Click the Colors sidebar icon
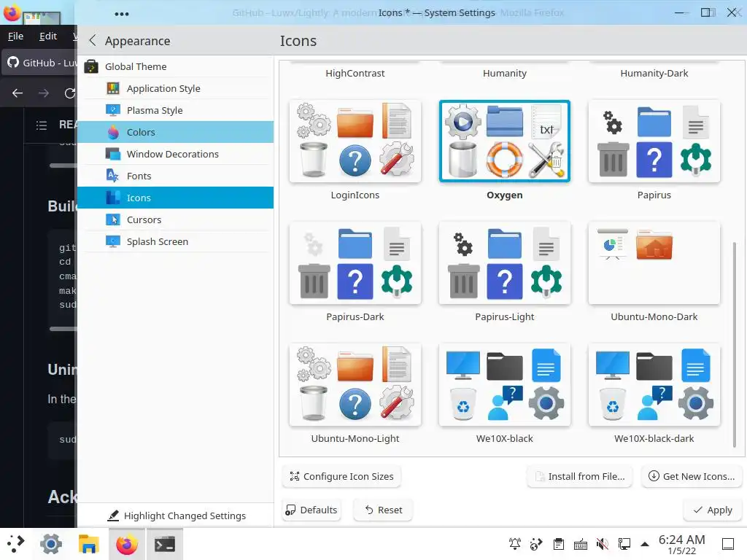Viewport: 747px width, 560px height. click(113, 133)
